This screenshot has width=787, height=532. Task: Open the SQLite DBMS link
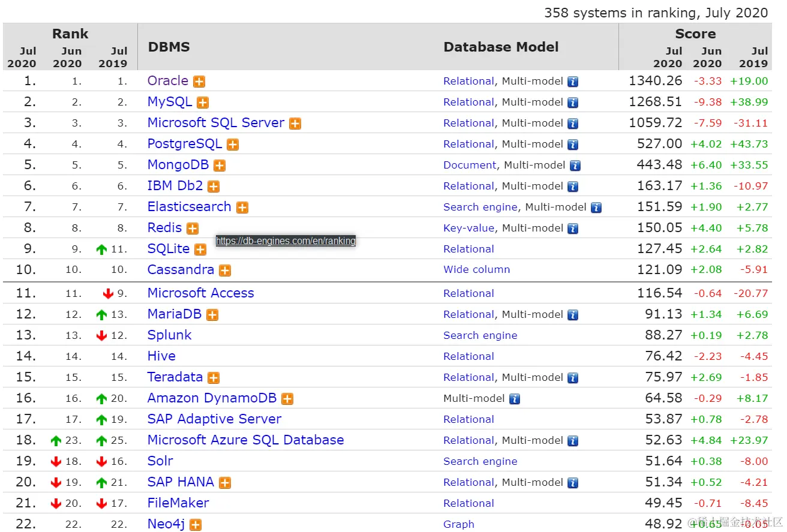[169, 248]
